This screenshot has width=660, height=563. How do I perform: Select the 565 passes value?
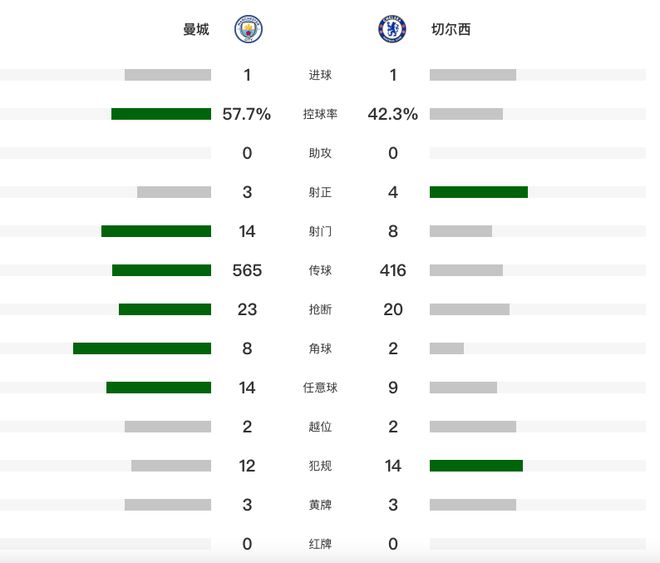[x=247, y=270]
